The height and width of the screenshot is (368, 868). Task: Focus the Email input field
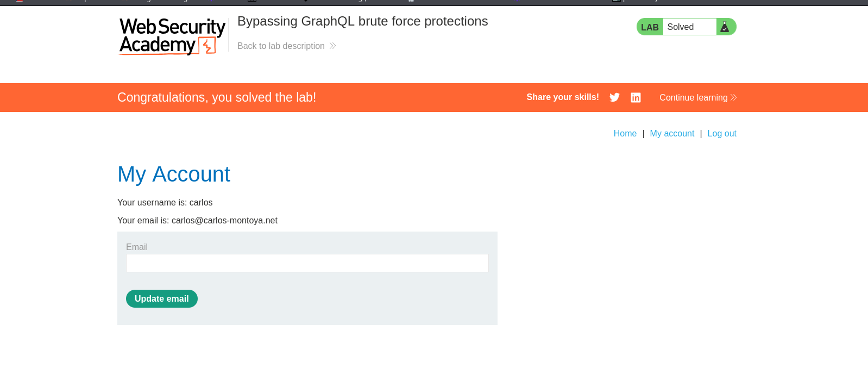pyautogui.click(x=307, y=263)
